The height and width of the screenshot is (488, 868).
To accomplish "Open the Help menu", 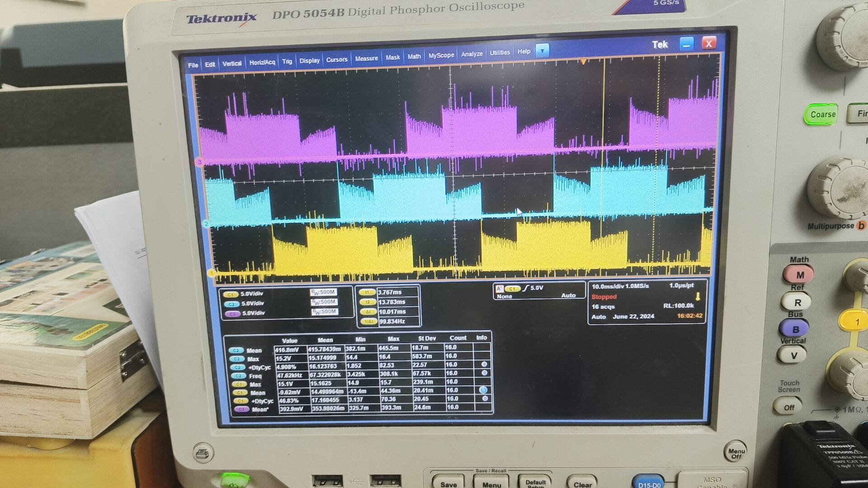I will click(x=524, y=52).
